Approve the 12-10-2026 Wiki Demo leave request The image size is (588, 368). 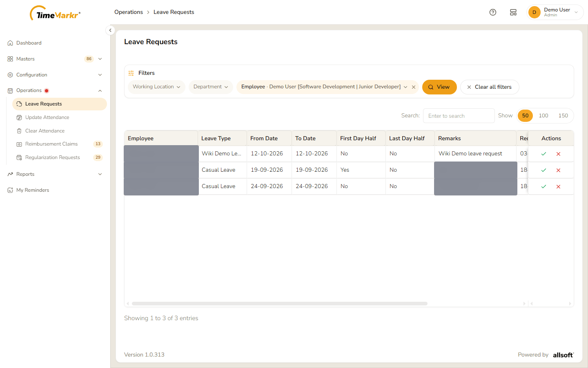[x=543, y=154]
